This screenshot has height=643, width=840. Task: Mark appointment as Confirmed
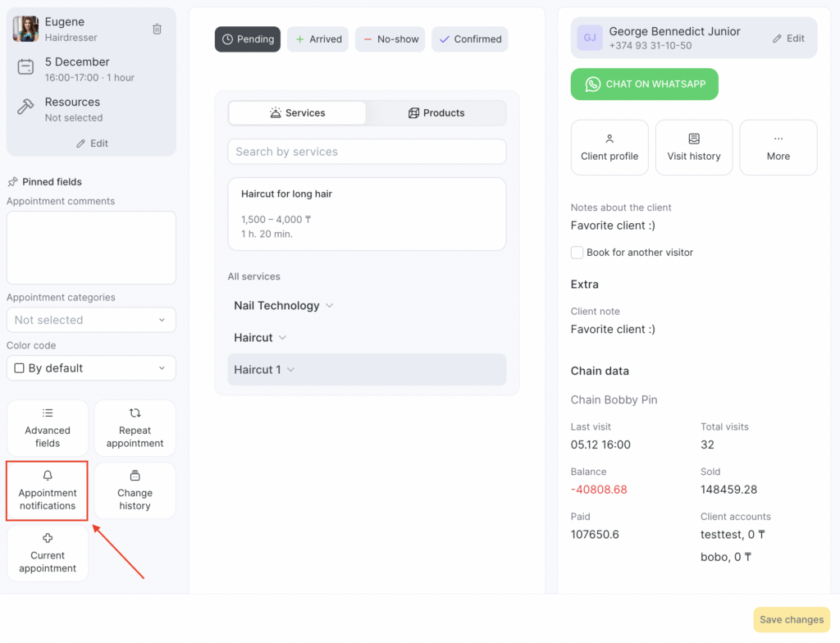470,39
